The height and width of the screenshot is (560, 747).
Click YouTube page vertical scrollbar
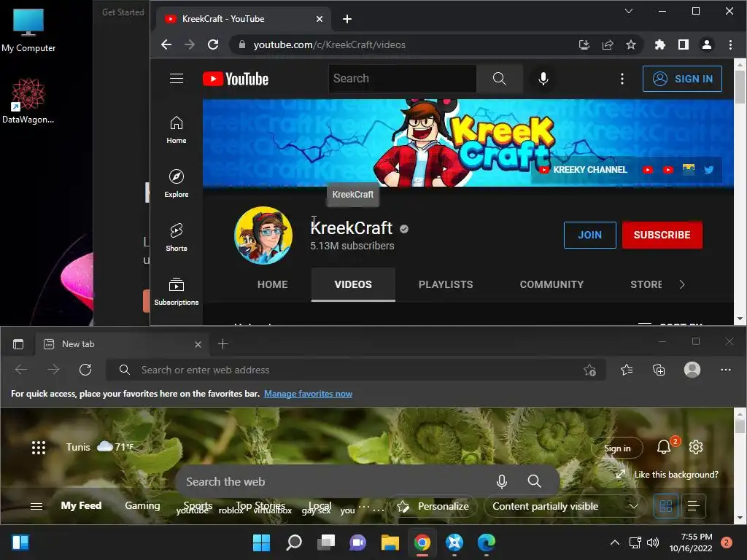point(740,87)
